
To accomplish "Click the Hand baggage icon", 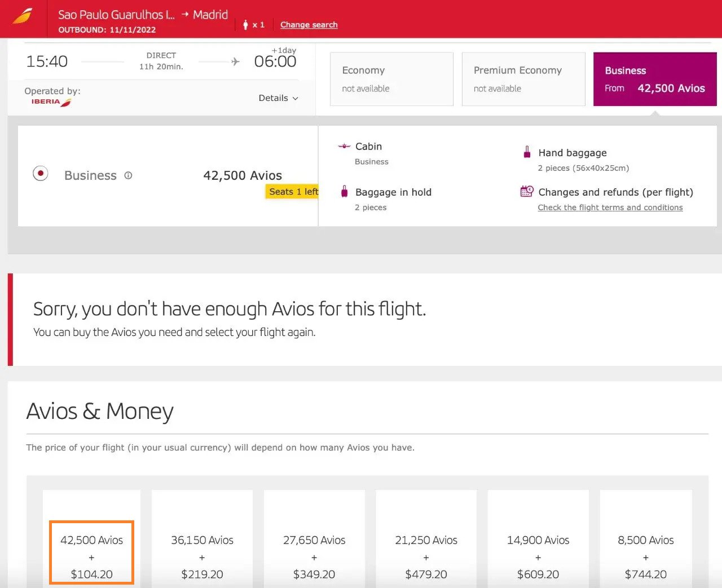I will point(527,152).
